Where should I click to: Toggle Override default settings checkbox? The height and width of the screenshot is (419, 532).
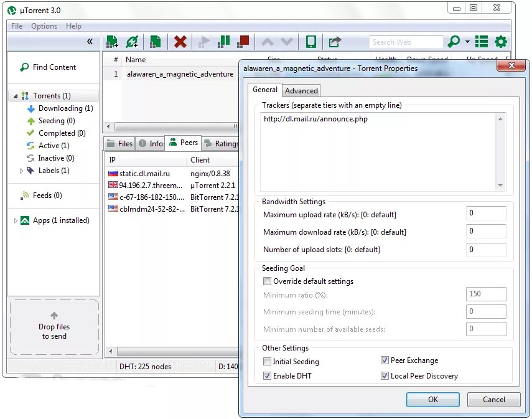[268, 281]
